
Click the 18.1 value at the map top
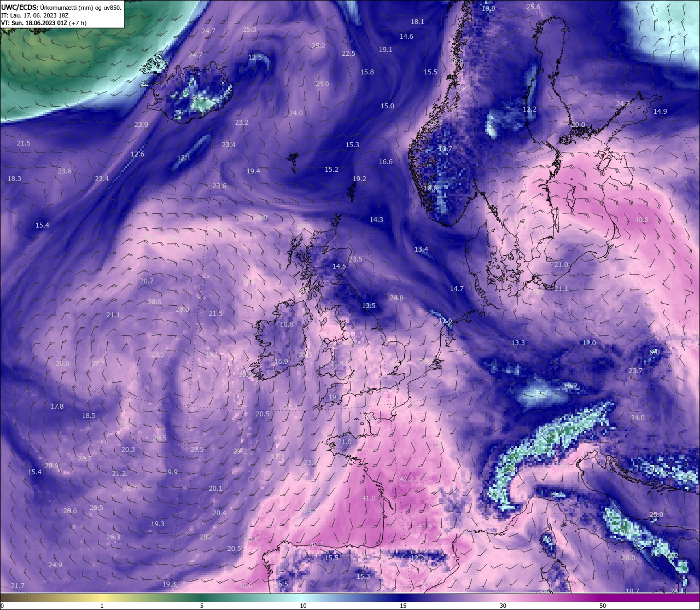tap(417, 22)
